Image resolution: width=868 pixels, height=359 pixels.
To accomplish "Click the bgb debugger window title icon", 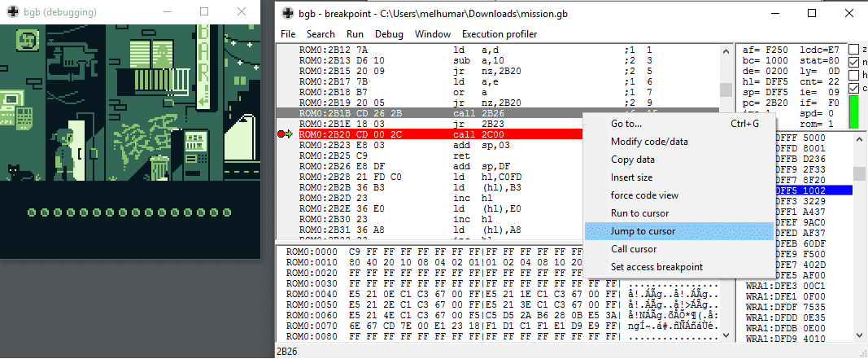I will (x=286, y=13).
